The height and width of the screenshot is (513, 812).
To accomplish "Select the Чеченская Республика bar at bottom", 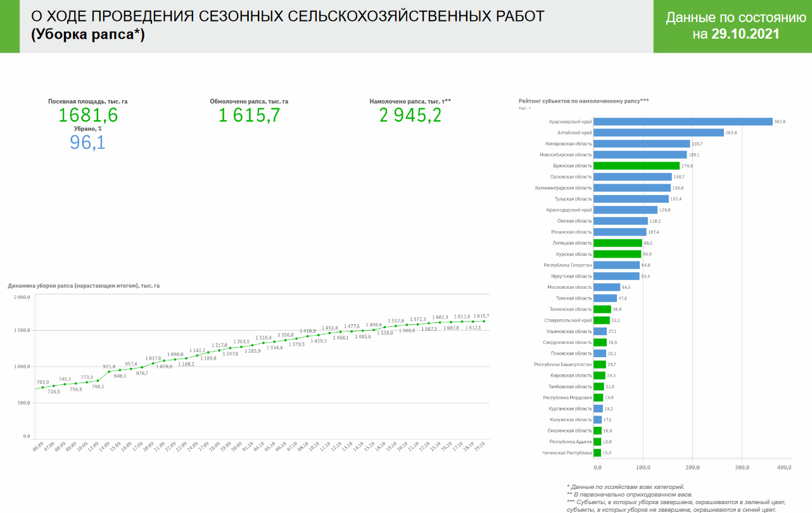I will click(x=597, y=453).
